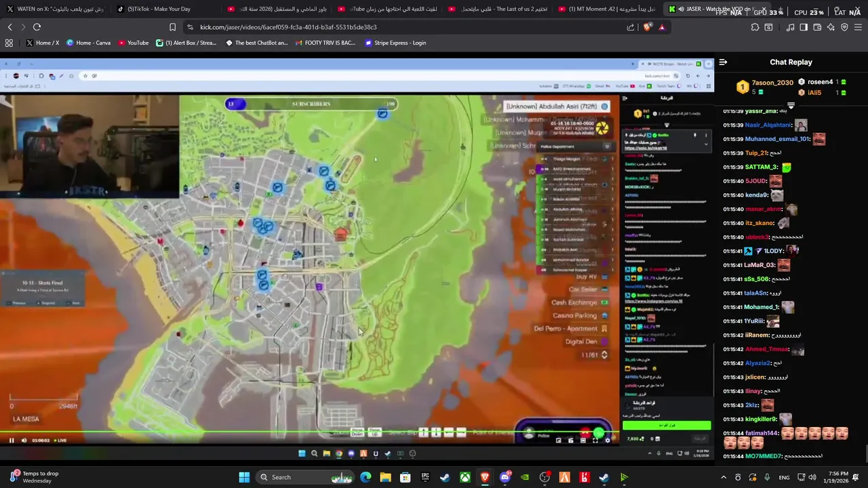Expand the leaderboard chevron under 7asoon_2030
This screenshot has height=488, width=868.
point(791,105)
